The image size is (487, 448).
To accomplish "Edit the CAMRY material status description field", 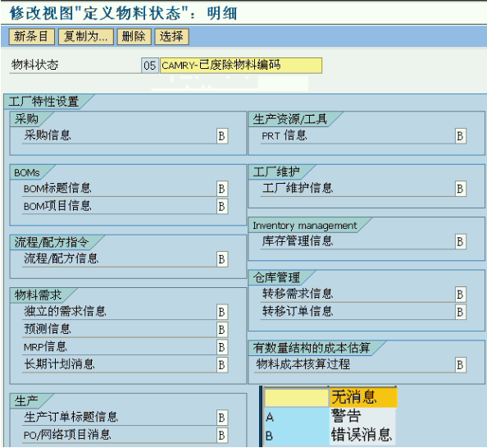I will pos(241,66).
